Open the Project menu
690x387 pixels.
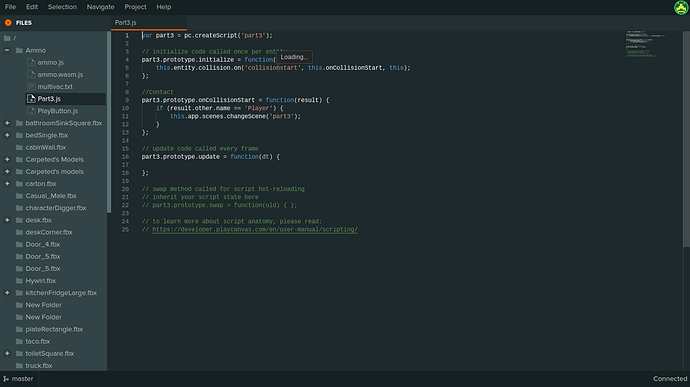click(135, 7)
